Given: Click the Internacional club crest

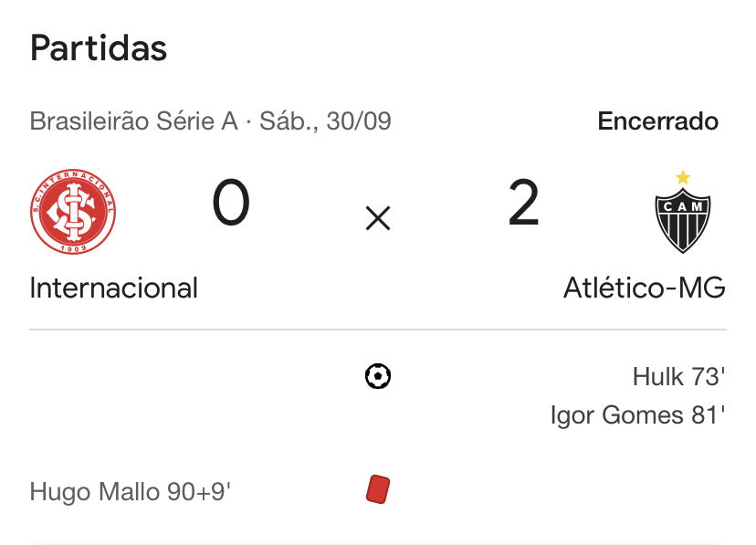Looking at the screenshot, I should click(x=73, y=211).
